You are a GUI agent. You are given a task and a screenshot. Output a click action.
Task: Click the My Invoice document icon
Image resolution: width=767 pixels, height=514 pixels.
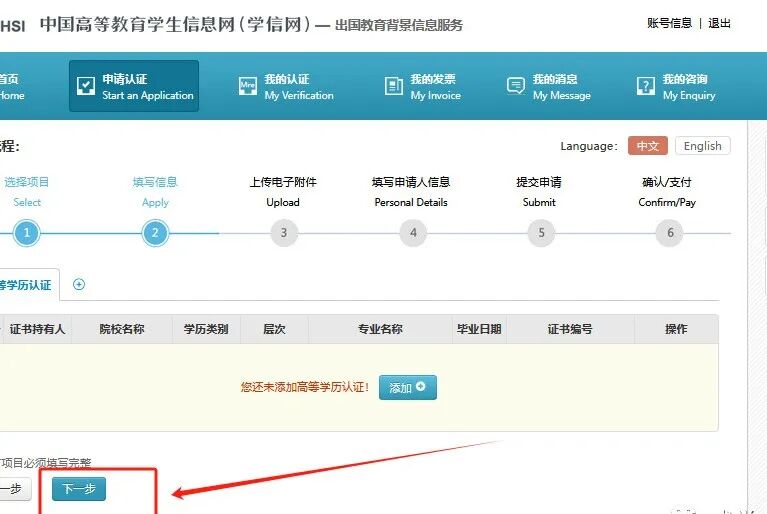coord(394,86)
